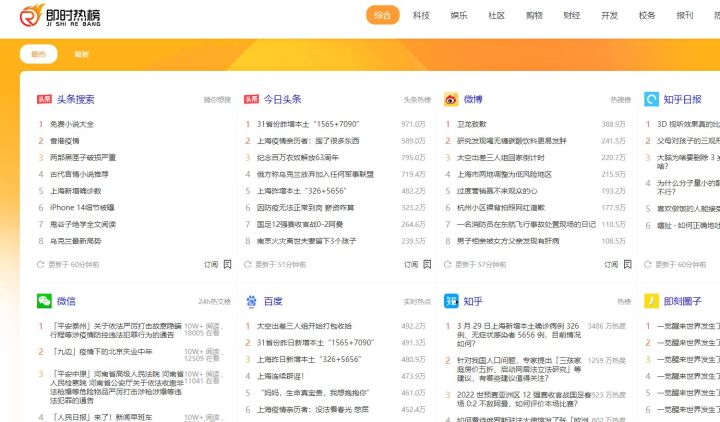The image size is (720, 422).
Task: Open 头条搜索 item iPhone 14细节被曝
Action: pyautogui.click(x=82, y=208)
